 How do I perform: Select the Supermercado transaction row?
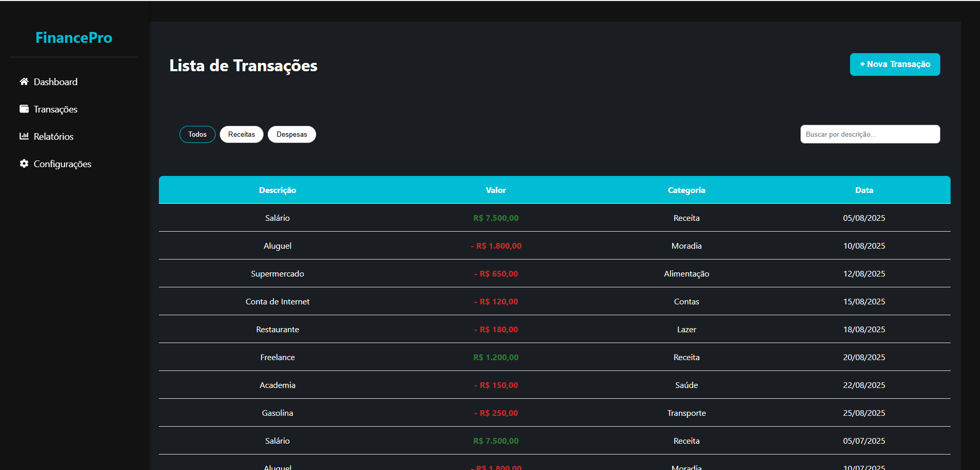[277, 273]
